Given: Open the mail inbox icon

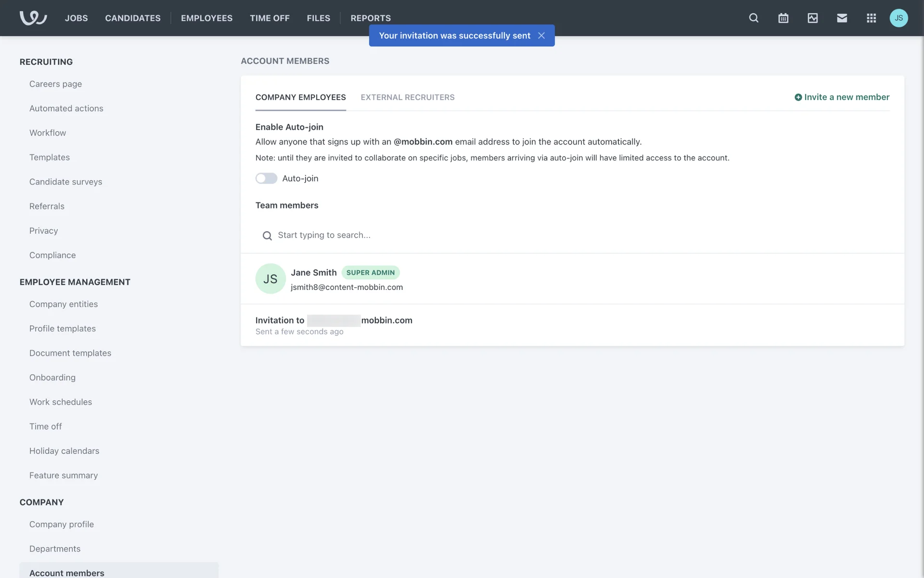Looking at the screenshot, I should pyautogui.click(x=842, y=18).
